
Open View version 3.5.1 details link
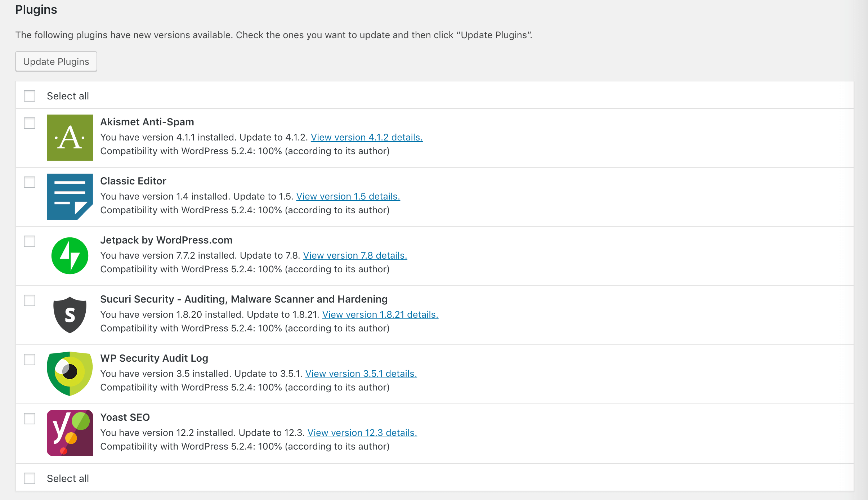pyautogui.click(x=361, y=374)
